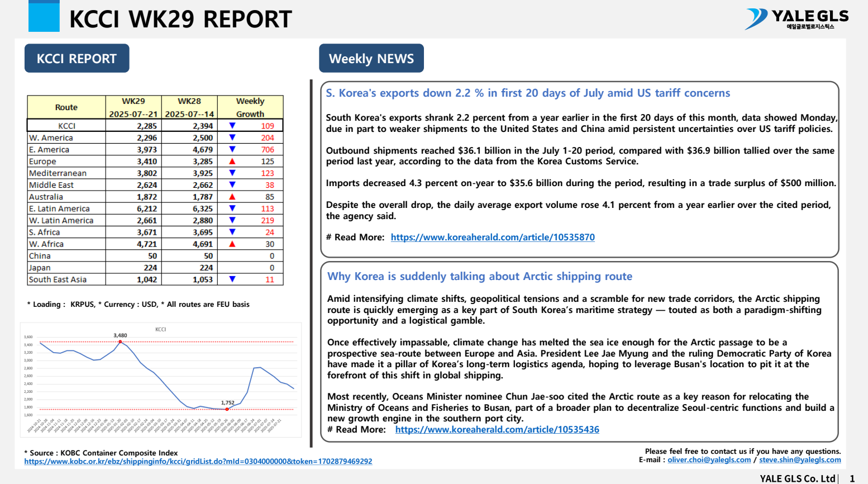The image size is (868, 484).
Task: Click Source KOBC Container Composite Index text
Action: tap(101, 453)
